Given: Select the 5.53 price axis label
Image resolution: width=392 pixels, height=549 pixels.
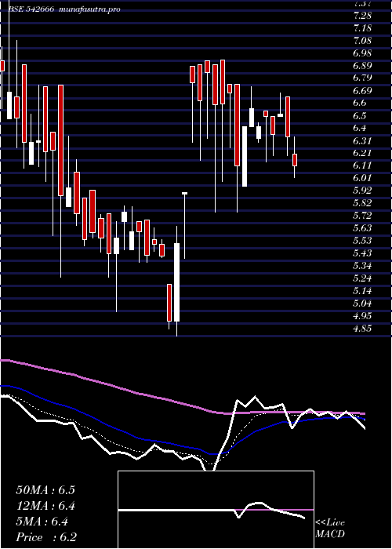Looking at the screenshot, I should (362, 241).
